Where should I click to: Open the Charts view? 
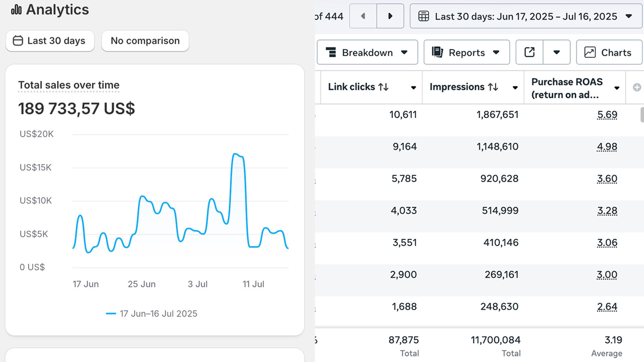coord(609,52)
